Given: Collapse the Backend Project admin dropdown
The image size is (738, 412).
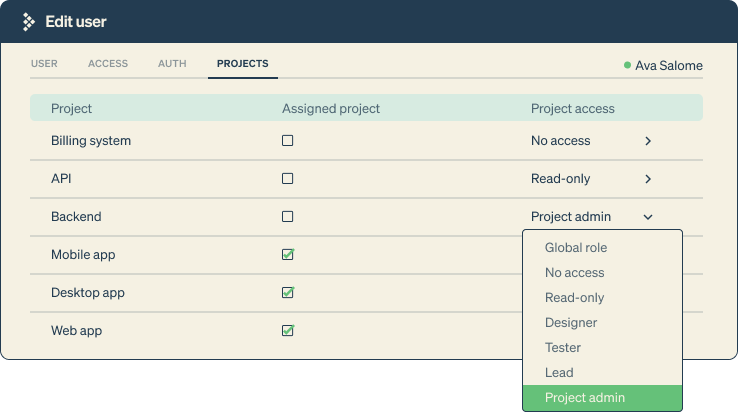Looking at the screenshot, I should (x=648, y=217).
